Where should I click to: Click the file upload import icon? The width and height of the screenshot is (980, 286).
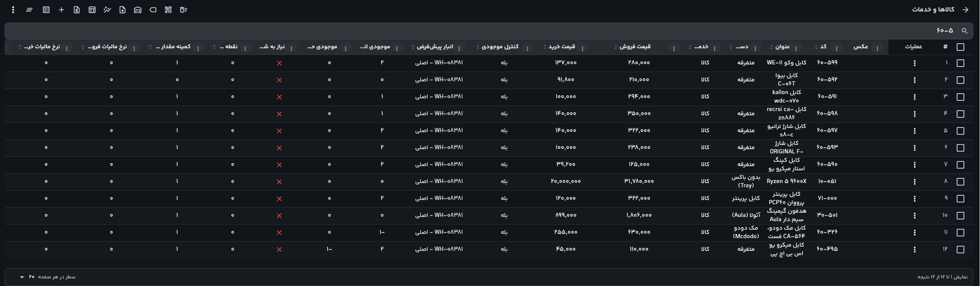pyautogui.click(x=122, y=10)
